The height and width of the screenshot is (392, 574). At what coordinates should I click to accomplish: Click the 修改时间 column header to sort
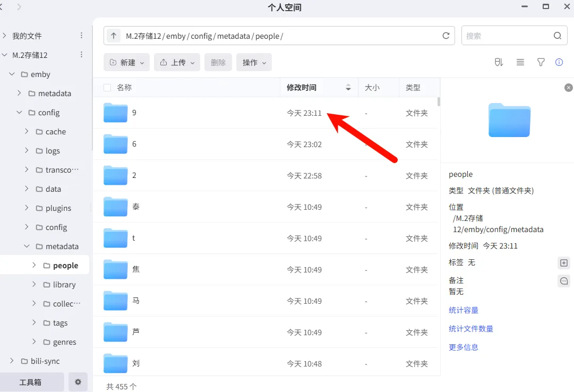[302, 88]
